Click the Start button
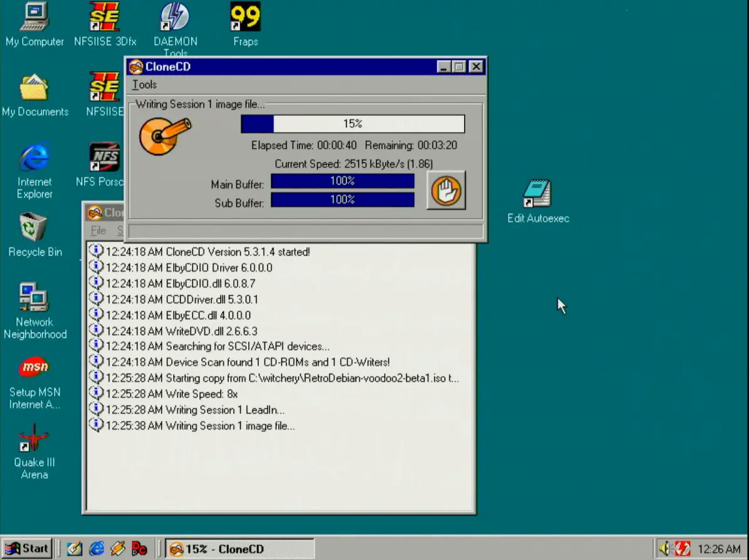This screenshot has height=560, width=749. pos(27,549)
